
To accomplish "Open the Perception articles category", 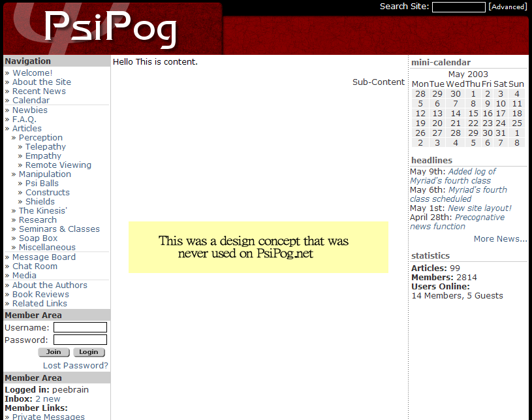I will 40,138.
